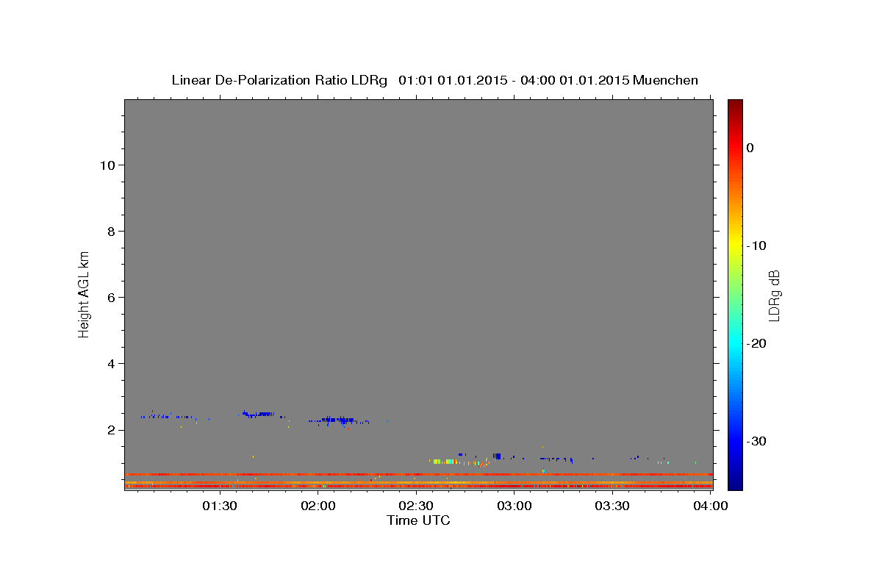The width and height of the screenshot is (882, 588).
Task: Click the dark red top of the colorbar
Action: 735,104
